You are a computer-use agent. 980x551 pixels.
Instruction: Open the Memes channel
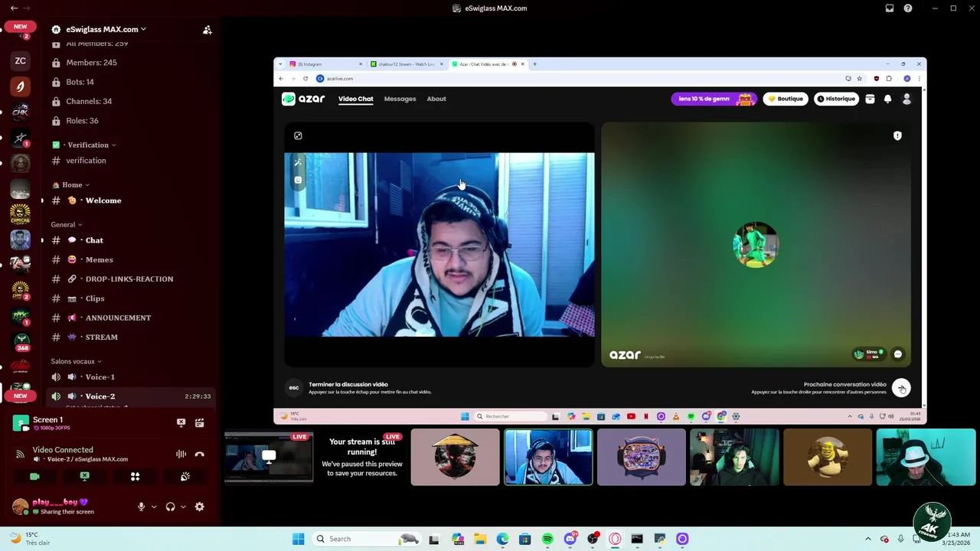[130, 259]
